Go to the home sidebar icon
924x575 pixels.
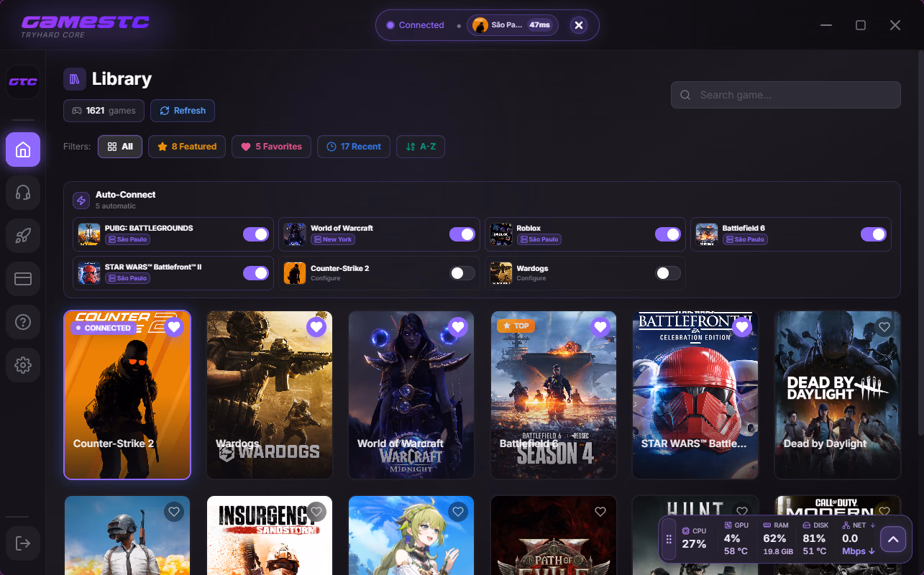23,149
